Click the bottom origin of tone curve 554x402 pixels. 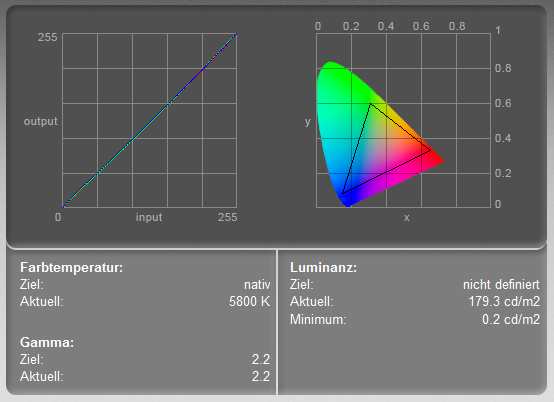click(63, 207)
